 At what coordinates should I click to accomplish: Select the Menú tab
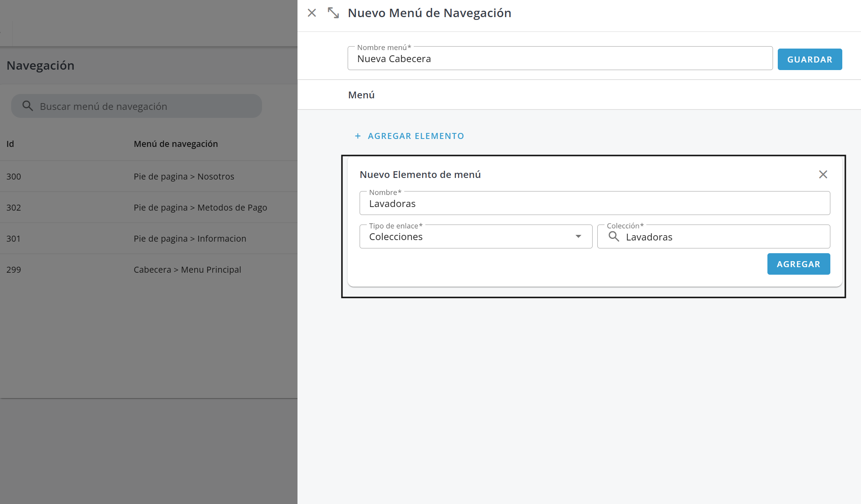pyautogui.click(x=361, y=95)
